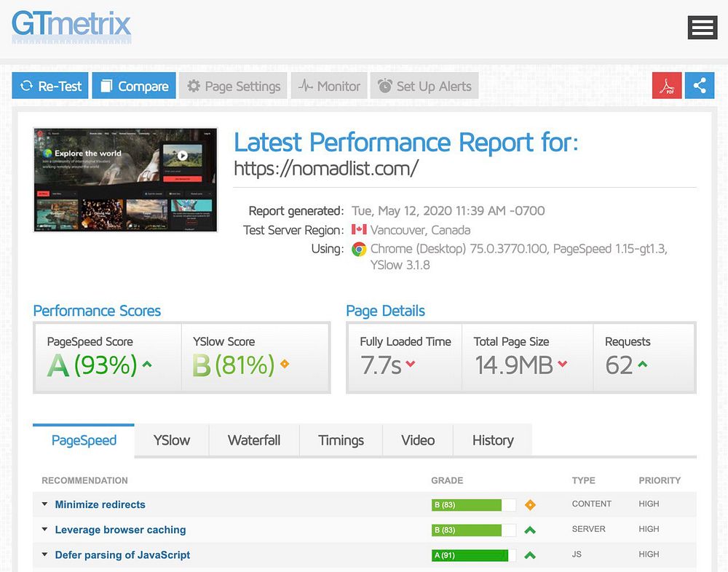This screenshot has width=728, height=572.
Task: Click Fully Loaded Time down arrow
Action: pyautogui.click(x=411, y=364)
